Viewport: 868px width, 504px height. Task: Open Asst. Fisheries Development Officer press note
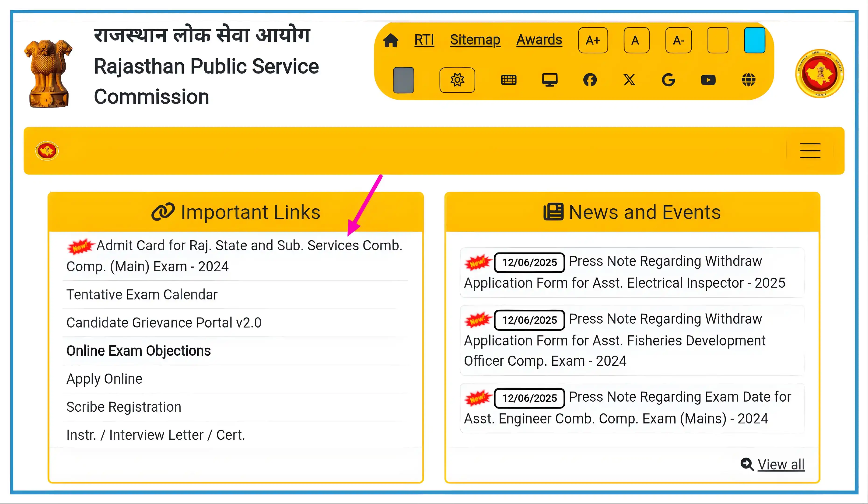632,340
